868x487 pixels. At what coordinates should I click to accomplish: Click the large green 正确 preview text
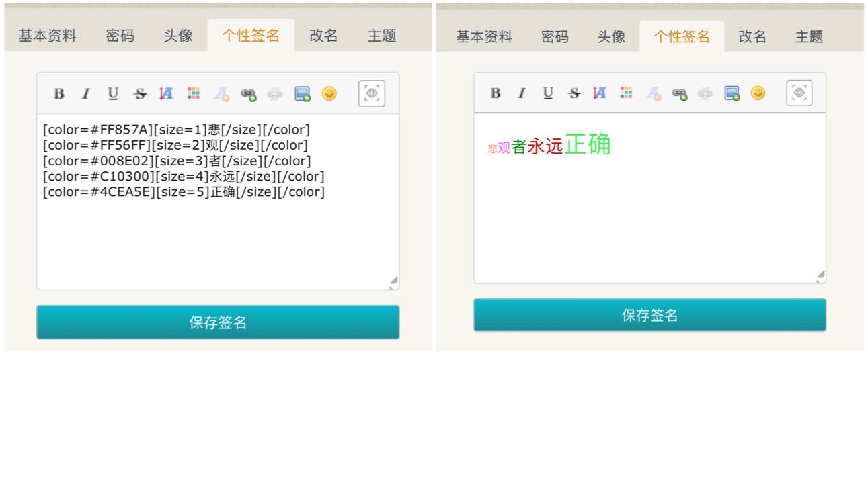(588, 144)
